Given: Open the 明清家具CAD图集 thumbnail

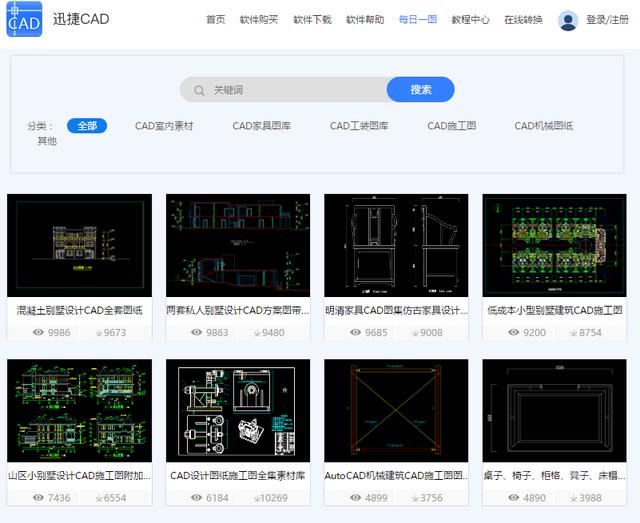Looking at the screenshot, I should (x=396, y=245).
